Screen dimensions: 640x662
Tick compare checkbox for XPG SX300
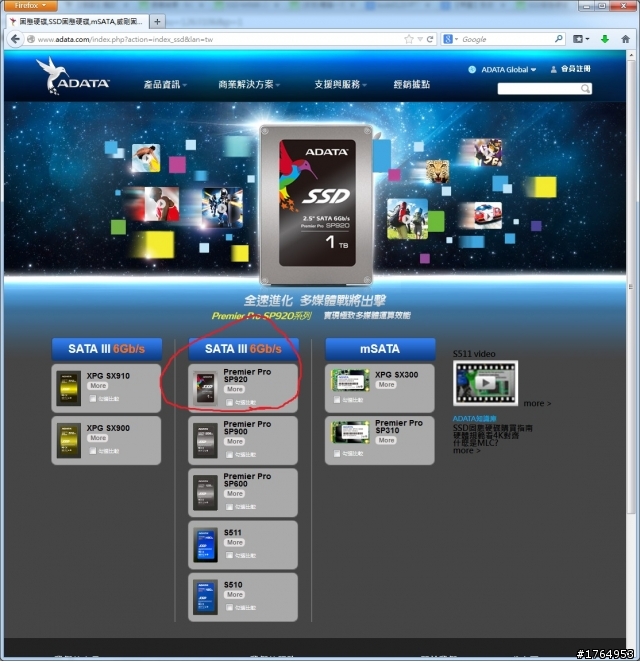coord(336,399)
